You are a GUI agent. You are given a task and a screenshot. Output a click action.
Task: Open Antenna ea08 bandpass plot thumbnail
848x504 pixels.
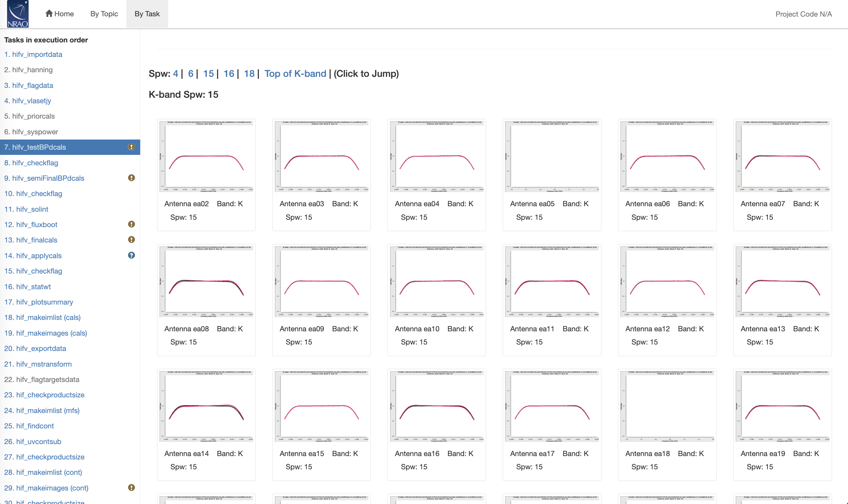206,282
